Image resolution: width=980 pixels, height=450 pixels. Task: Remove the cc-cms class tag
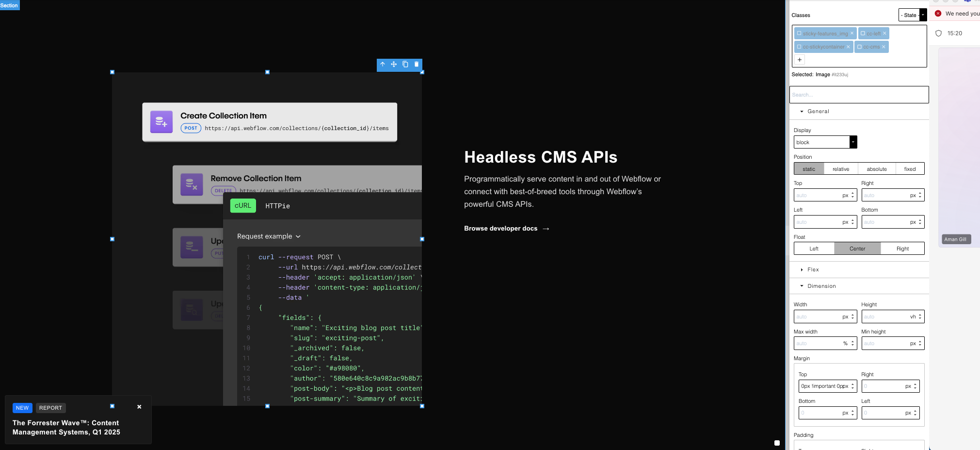tap(884, 47)
